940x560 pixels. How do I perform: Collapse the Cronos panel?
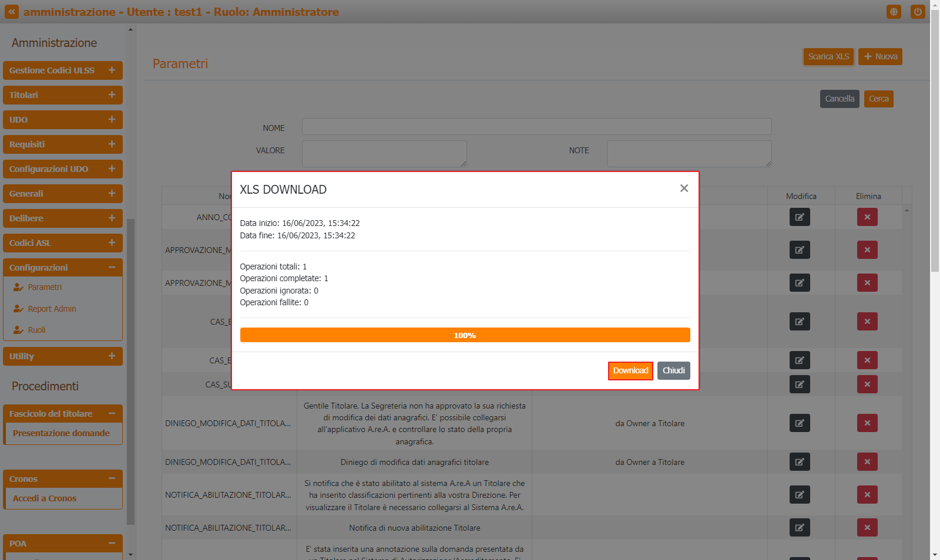[112, 479]
